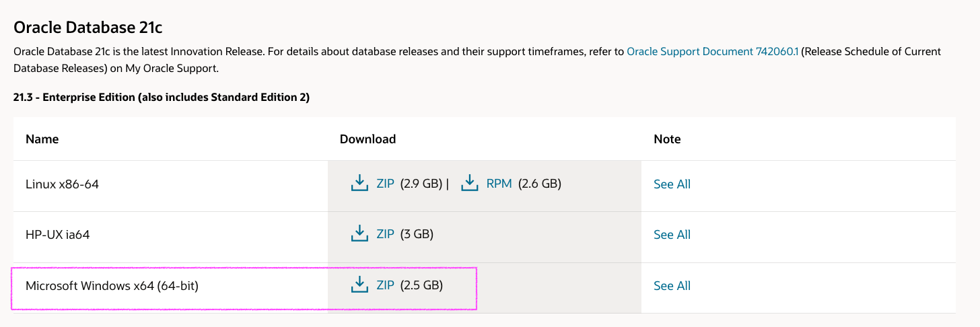This screenshot has width=980, height=327.
Task: Select the HP-UX ia64 row label
Action: point(58,235)
